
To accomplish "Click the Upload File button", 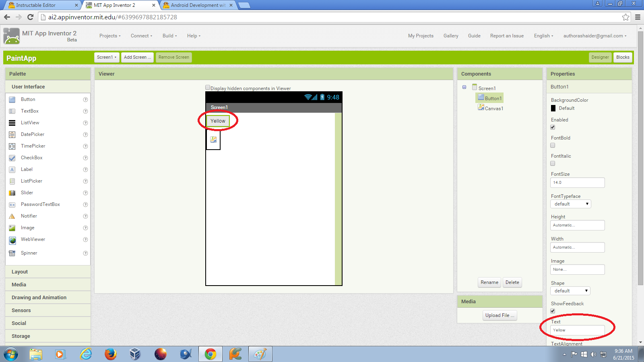I will (500, 315).
